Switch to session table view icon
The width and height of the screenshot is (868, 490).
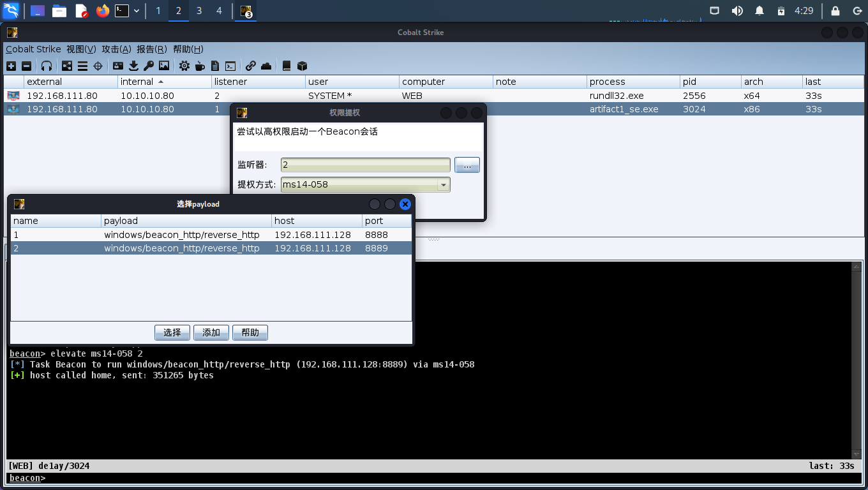click(x=82, y=66)
